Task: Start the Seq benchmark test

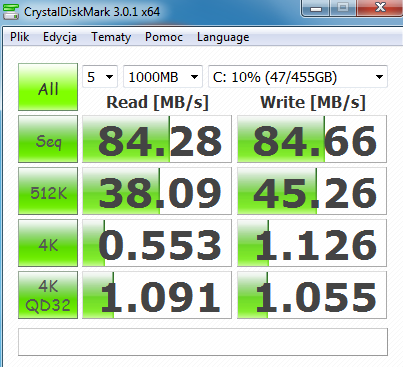Action: (x=48, y=139)
